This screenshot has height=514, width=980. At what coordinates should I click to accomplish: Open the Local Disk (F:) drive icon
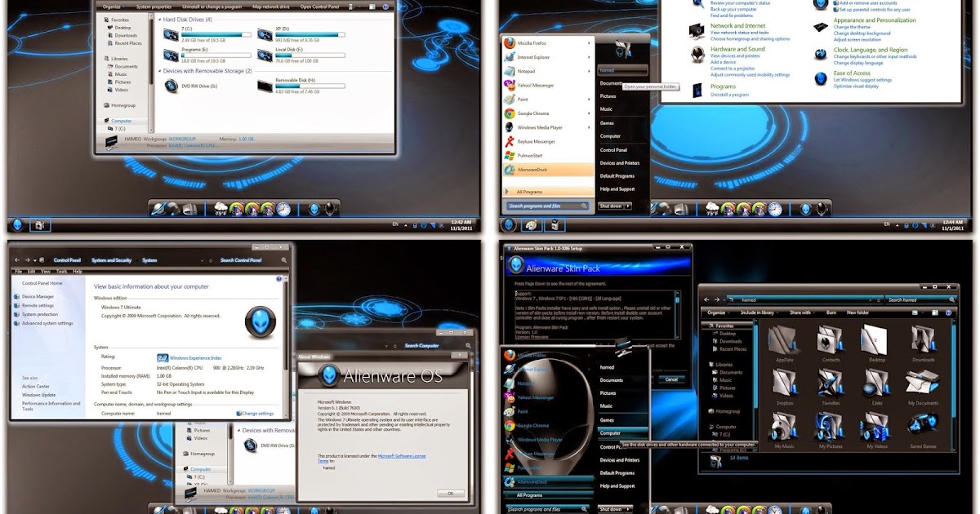point(265,55)
